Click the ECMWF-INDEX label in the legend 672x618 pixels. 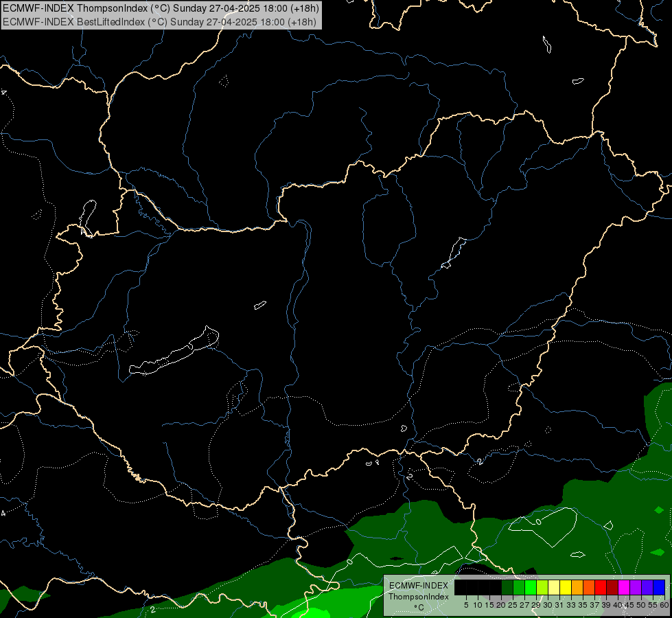tap(419, 586)
